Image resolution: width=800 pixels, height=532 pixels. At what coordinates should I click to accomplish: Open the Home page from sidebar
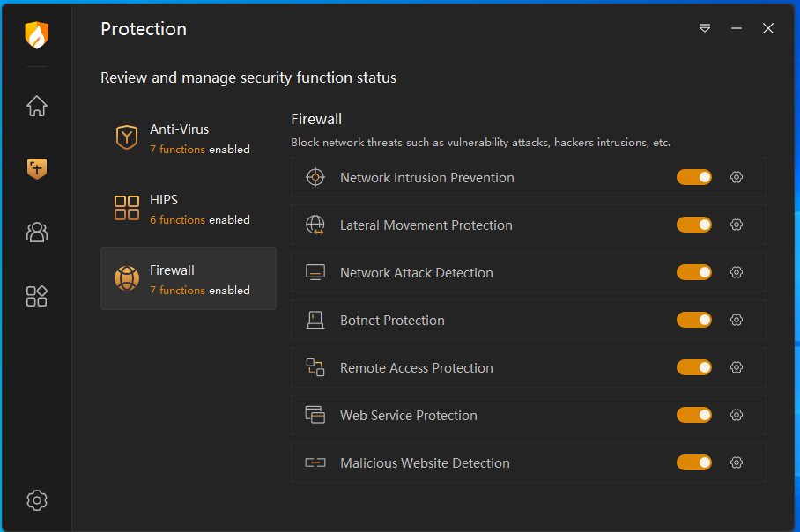click(x=36, y=107)
